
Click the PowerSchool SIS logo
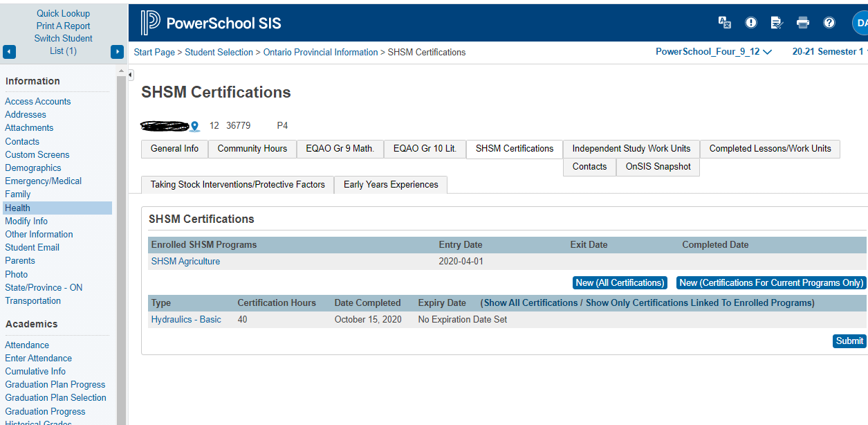(211, 23)
